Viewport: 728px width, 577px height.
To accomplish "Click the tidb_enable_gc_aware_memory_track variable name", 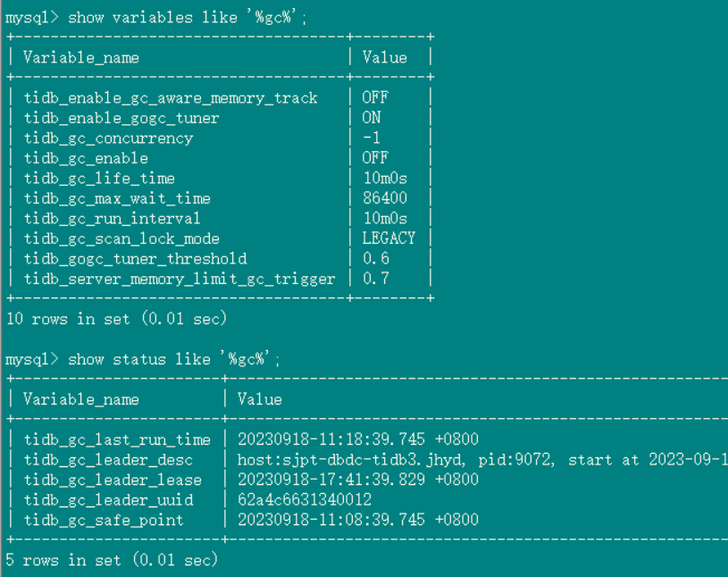I will (x=171, y=98).
